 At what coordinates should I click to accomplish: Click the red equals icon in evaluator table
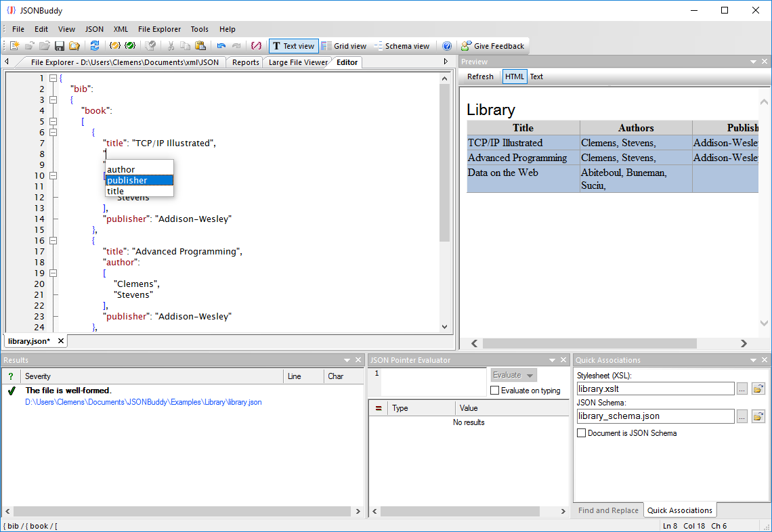(x=378, y=408)
